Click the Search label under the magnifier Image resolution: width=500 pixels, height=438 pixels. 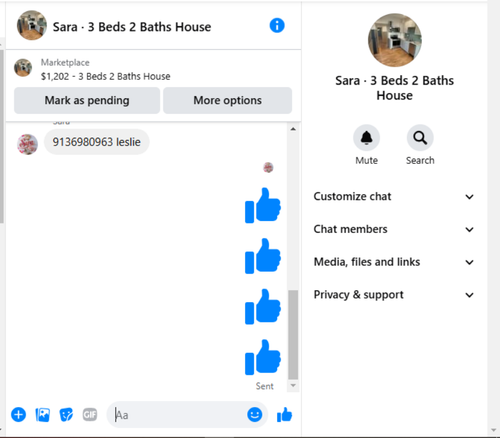[420, 160]
